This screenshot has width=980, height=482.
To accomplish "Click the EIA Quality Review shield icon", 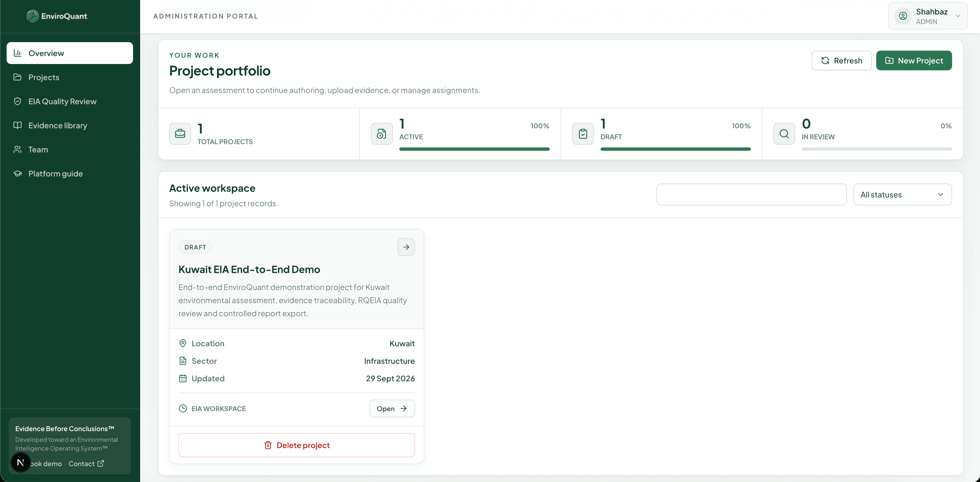I will tap(18, 101).
